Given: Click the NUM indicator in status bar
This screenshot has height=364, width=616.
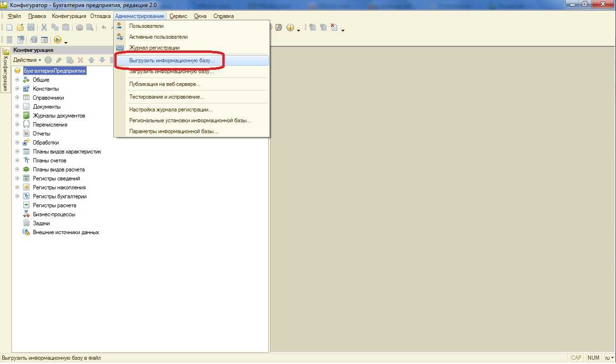Looking at the screenshot, I should (593, 358).
